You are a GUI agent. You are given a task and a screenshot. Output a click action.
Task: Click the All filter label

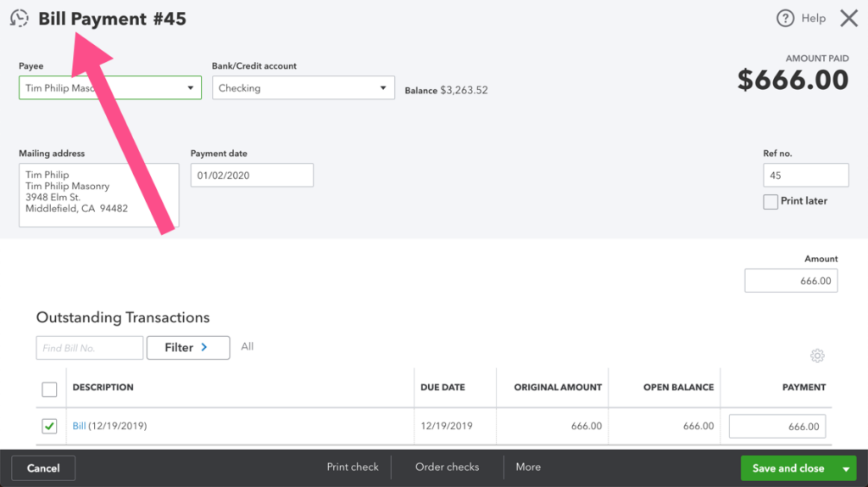248,346
